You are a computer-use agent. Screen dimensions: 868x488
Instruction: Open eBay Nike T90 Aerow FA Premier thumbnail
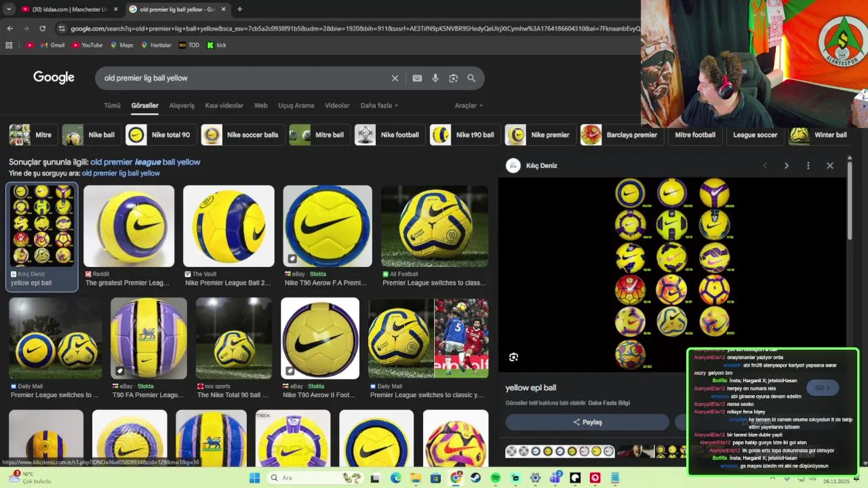pyautogui.click(x=328, y=226)
